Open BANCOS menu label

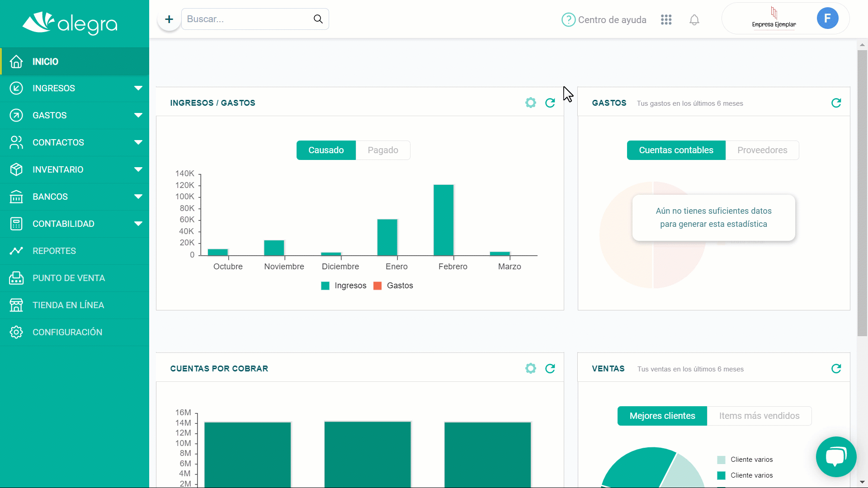coord(50,197)
